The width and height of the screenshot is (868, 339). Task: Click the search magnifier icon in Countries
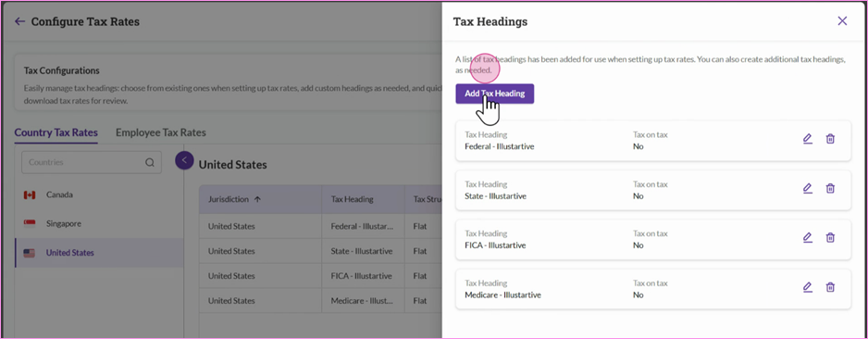point(150,162)
